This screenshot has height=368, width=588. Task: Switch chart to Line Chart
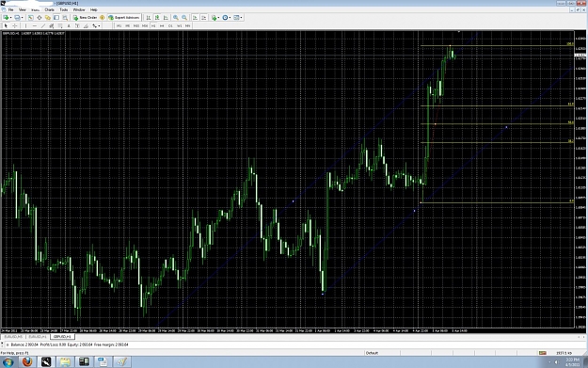point(166,18)
